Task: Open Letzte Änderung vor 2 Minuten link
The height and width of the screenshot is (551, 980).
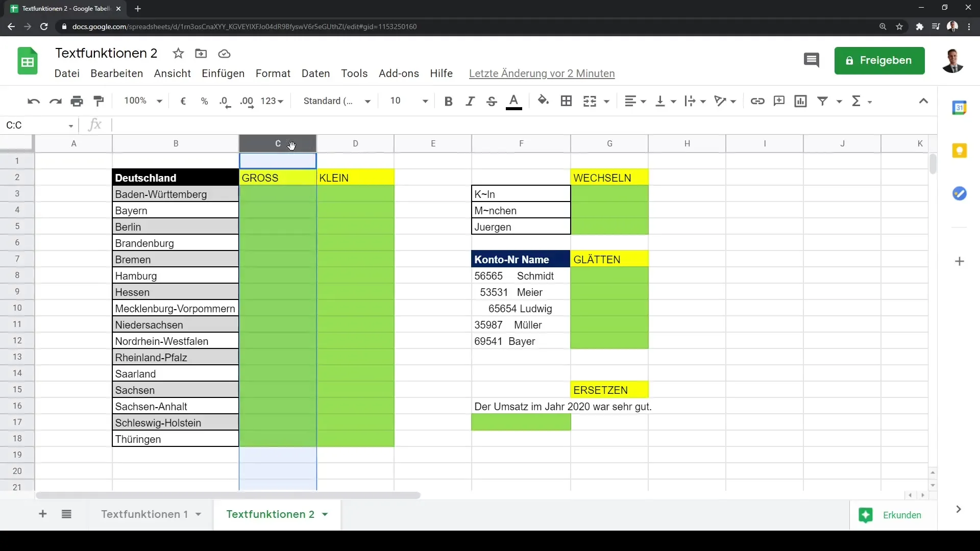Action: (x=542, y=73)
